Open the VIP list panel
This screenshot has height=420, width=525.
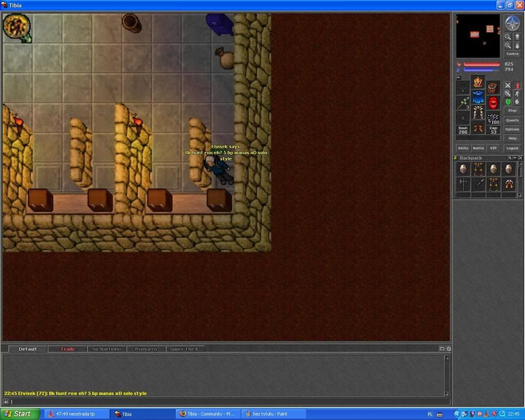coord(493,148)
